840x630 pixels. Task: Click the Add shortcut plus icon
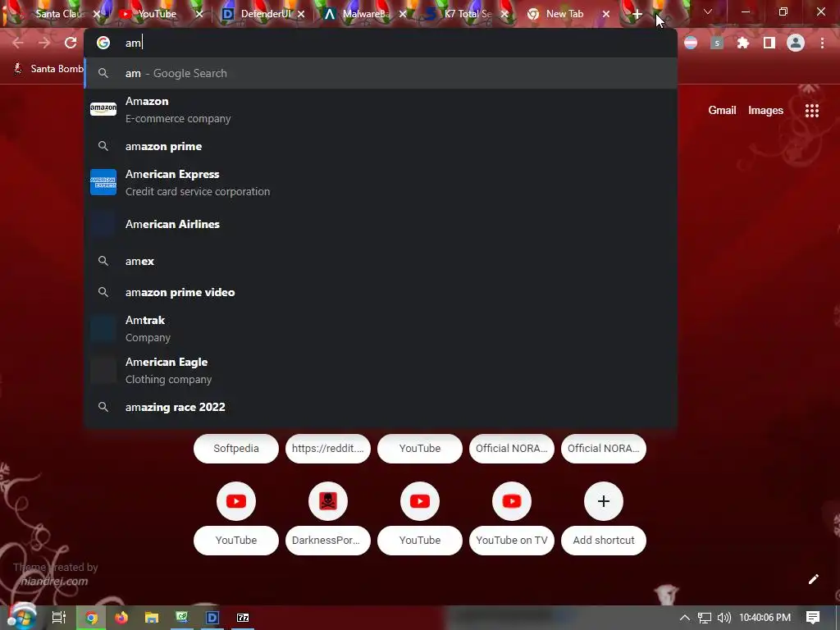click(604, 501)
